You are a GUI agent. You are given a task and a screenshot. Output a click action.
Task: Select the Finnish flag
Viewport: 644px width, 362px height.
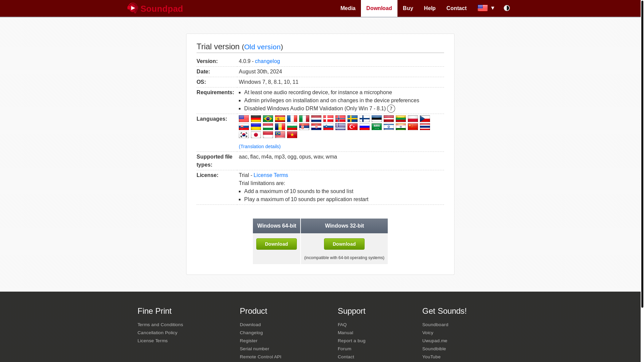pyautogui.click(x=365, y=119)
